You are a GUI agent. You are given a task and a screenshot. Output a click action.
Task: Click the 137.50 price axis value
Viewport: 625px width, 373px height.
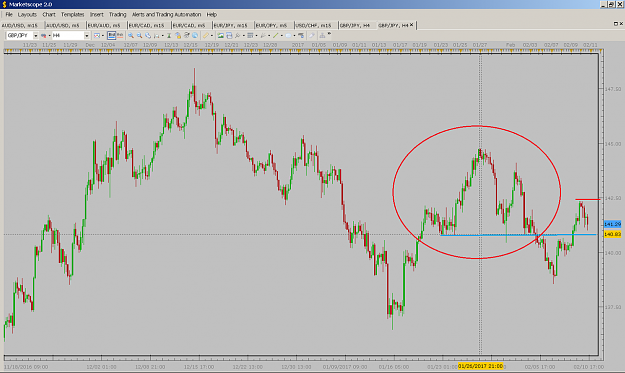pos(613,307)
